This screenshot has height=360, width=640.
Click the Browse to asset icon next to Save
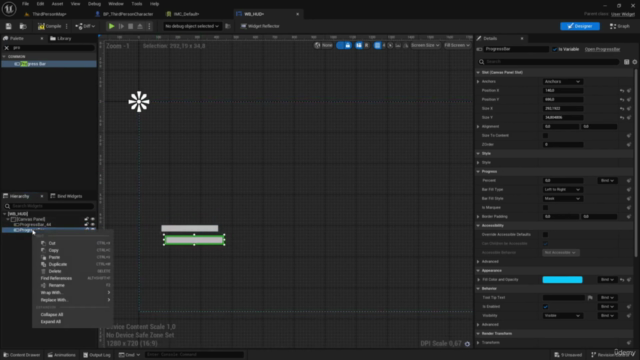[x=23, y=26]
